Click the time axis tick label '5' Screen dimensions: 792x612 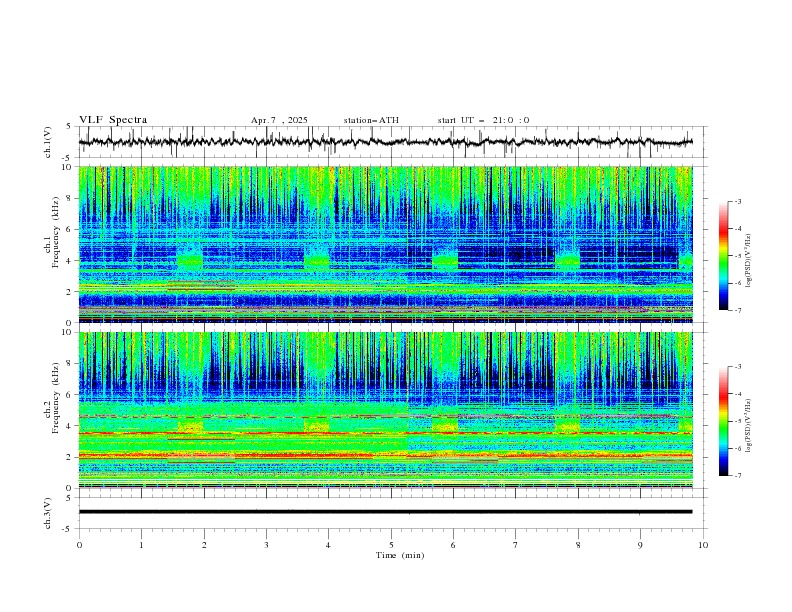tap(391, 545)
